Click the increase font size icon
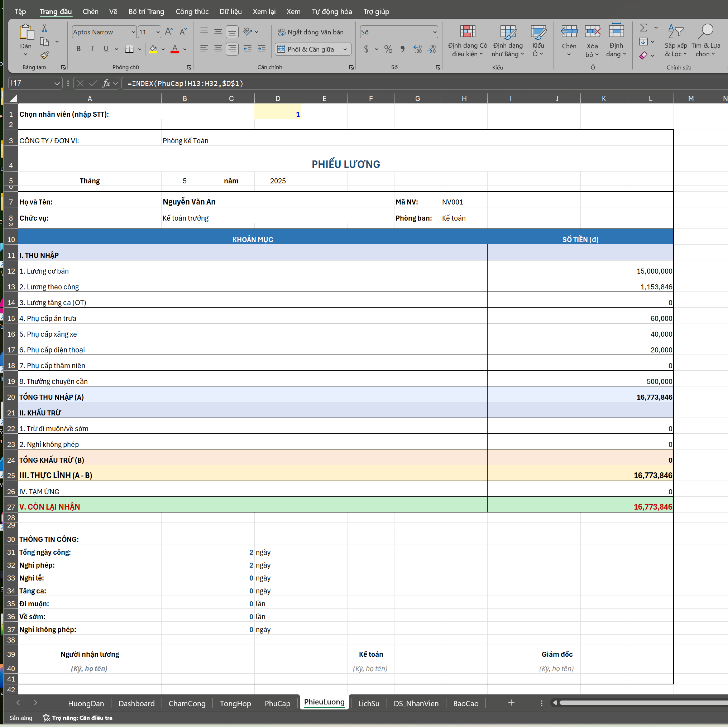The height and width of the screenshot is (727, 728). point(169,32)
